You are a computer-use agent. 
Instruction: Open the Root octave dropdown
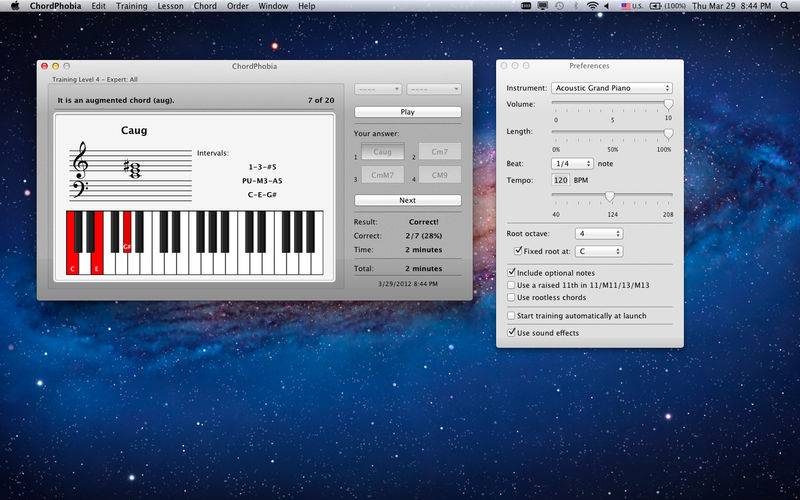[598, 234]
